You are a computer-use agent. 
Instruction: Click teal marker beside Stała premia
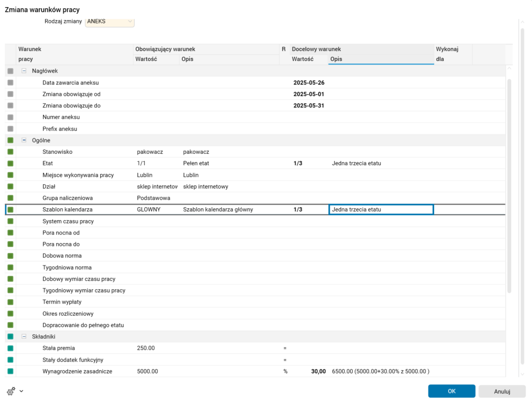coord(10,348)
